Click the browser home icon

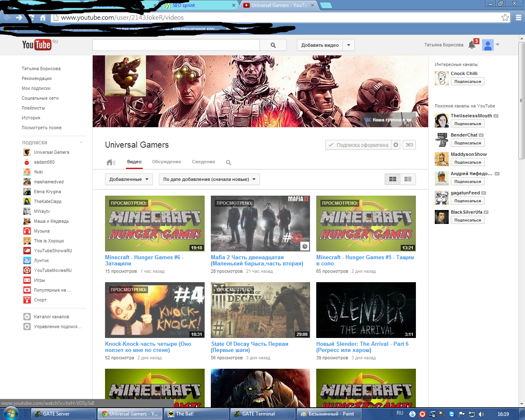coord(43,18)
